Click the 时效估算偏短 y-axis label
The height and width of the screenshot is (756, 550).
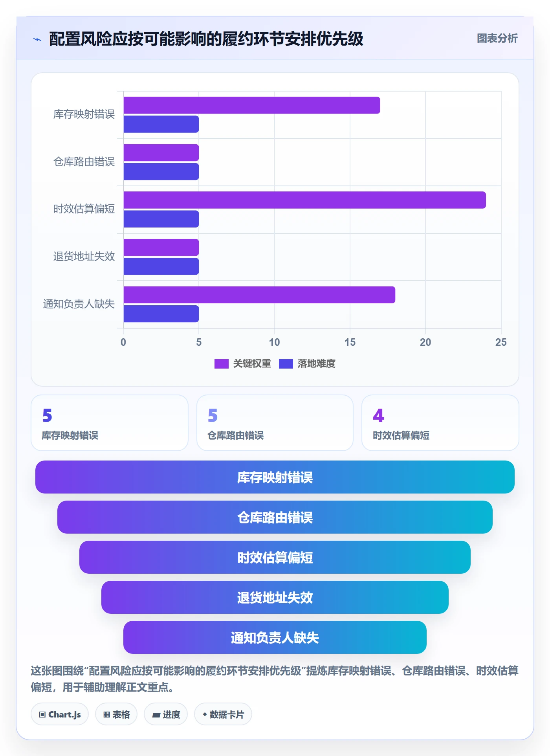tap(84, 209)
